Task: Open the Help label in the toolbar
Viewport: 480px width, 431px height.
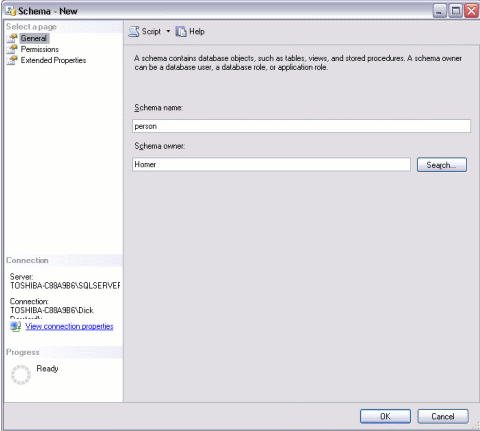Action: [197, 32]
